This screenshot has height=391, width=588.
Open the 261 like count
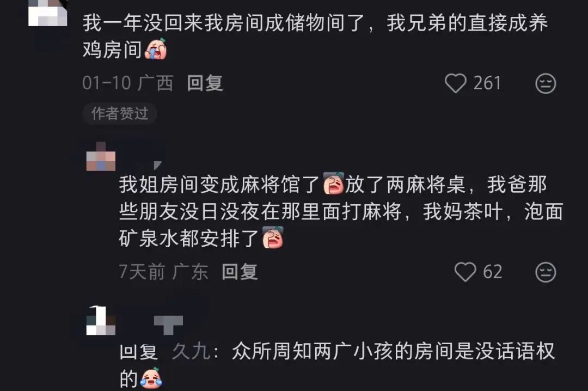(x=487, y=83)
